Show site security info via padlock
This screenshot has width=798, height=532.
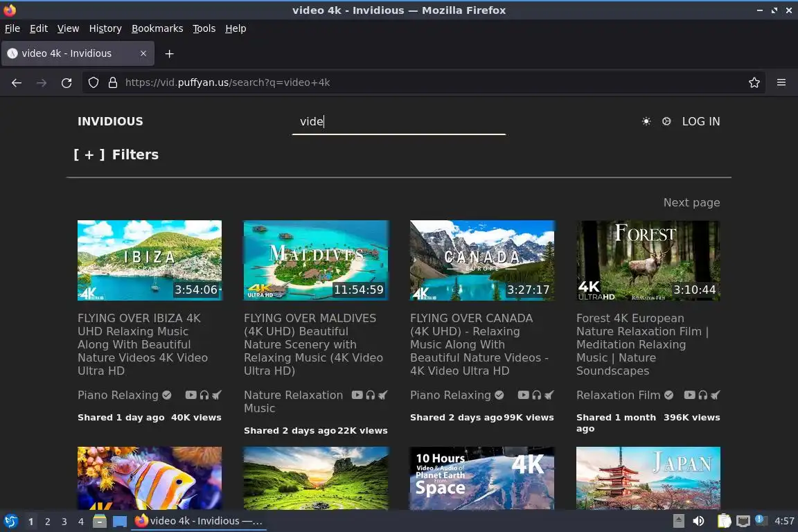point(113,82)
